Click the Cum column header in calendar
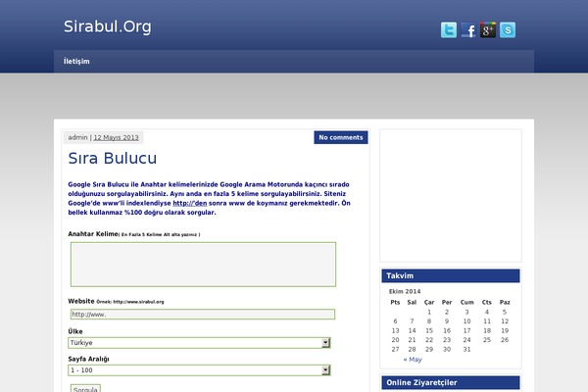Image resolution: width=588 pixels, height=392 pixels. (467, 302)
